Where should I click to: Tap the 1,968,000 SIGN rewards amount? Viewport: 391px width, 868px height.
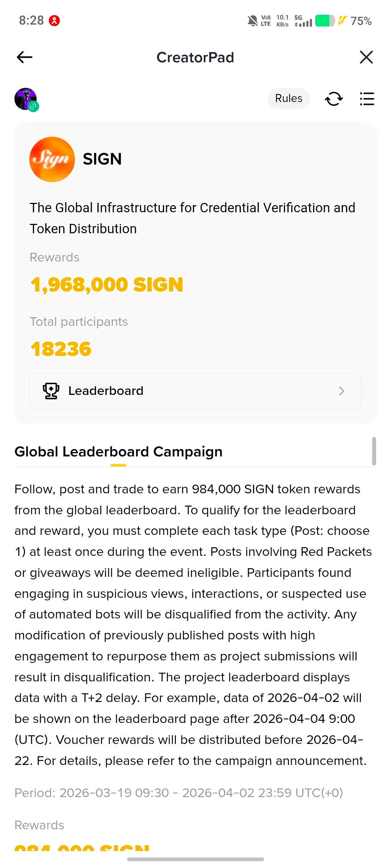[107, 285]
